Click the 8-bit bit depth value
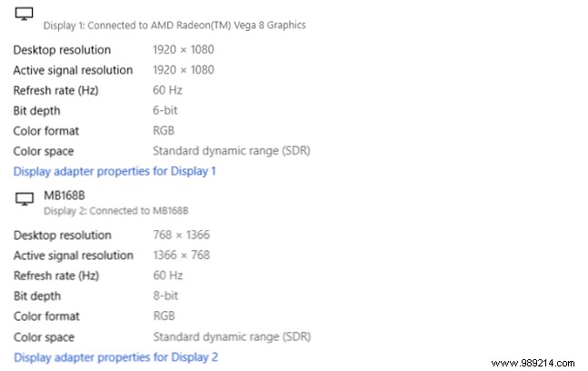Screen dimensions: 588x371 165,296
